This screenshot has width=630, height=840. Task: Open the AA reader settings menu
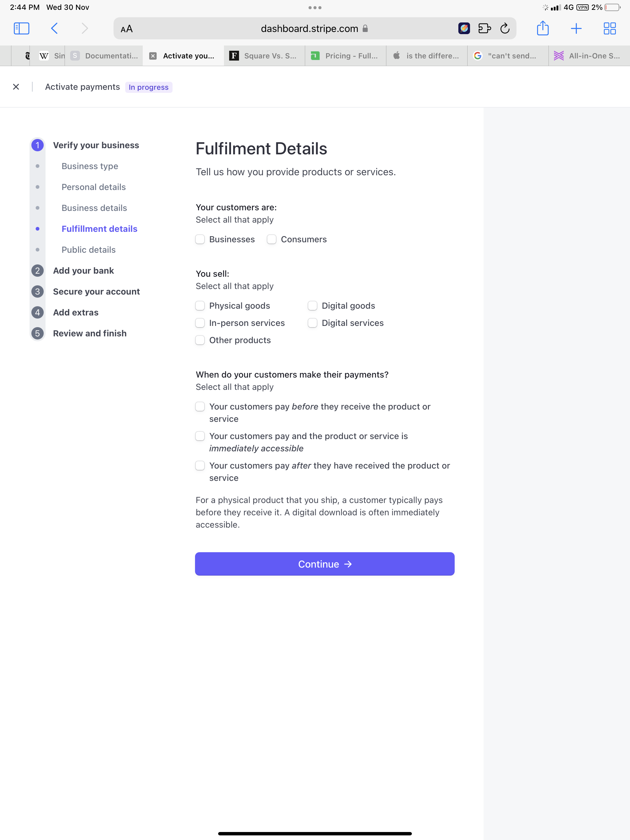pyautogui.click(x=126, y=29)
